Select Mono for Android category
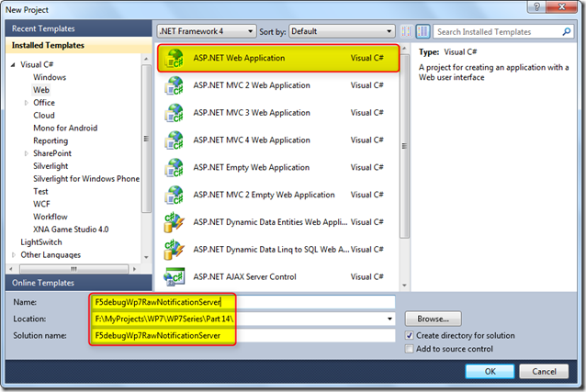This screenshot has width=586, height=392. 65,129
